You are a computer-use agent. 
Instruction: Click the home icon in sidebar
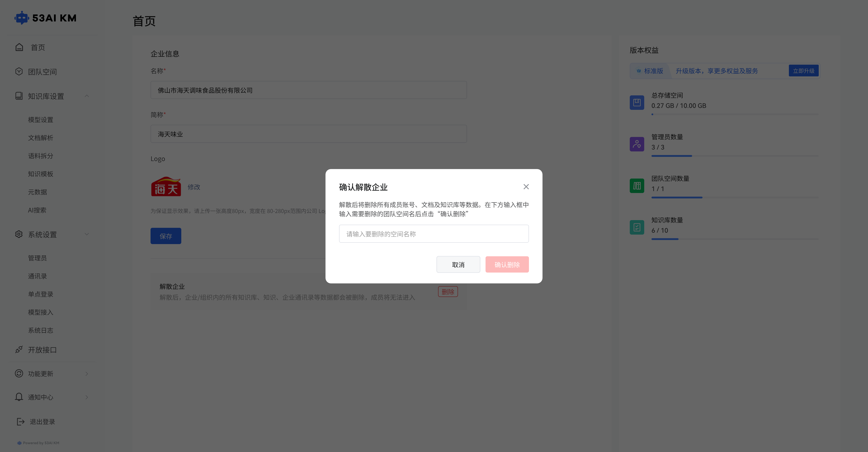click(19, 47)
